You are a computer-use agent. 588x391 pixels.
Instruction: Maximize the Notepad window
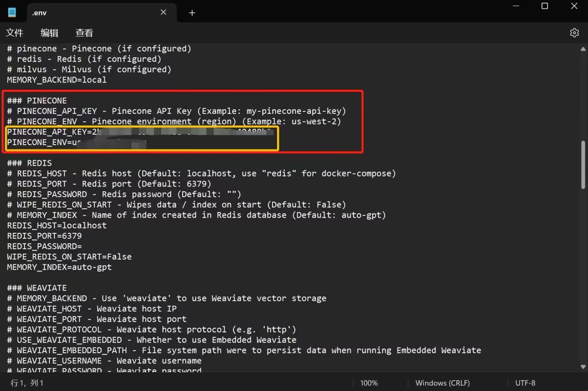coord(545,6)
